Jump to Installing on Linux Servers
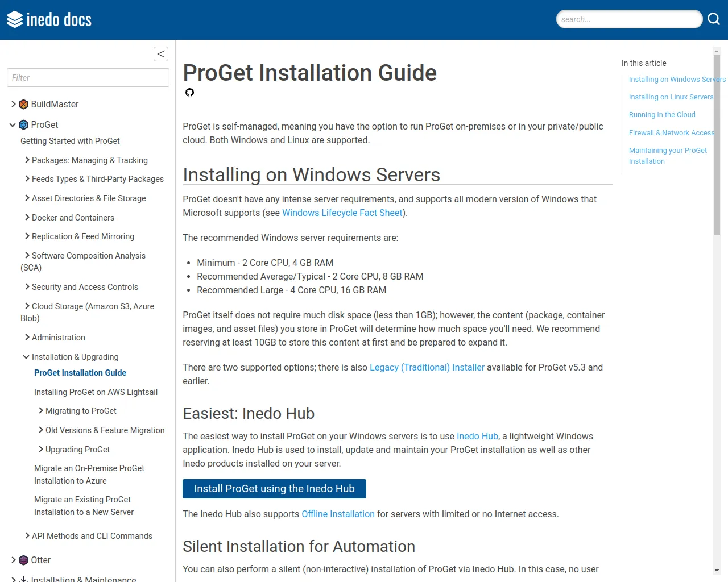 [x=671, y=97]
